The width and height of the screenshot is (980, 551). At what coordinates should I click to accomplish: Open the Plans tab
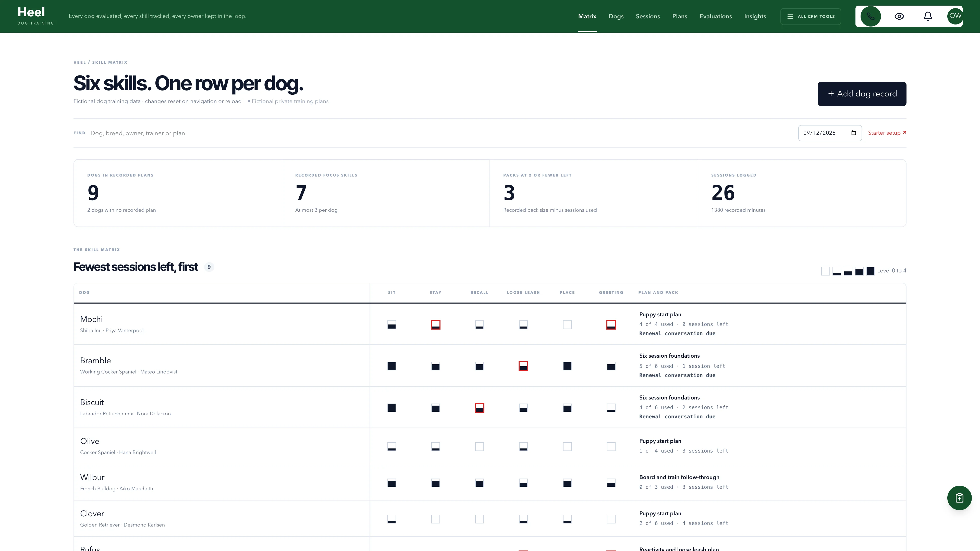click(x=679, y=16)
